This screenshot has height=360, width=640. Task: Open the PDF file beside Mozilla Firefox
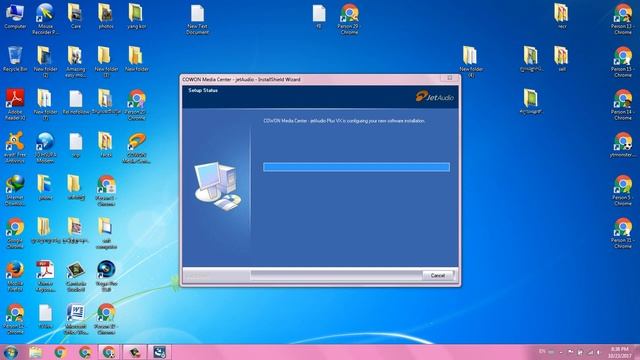pos(45,277)
